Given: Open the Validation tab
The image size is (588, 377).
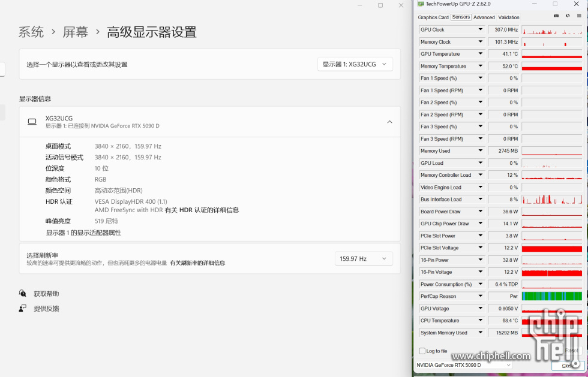Looking at the screenshot, I should [x=509, y=17].
